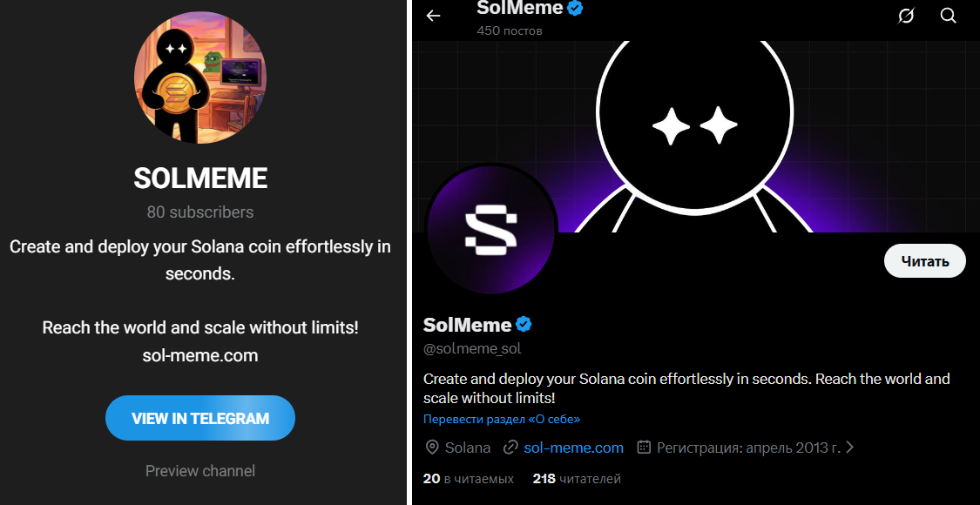This screenshot has height=505, width=980.
Task: Select the @solmeme_sol handle
Action: pos(472,348)
